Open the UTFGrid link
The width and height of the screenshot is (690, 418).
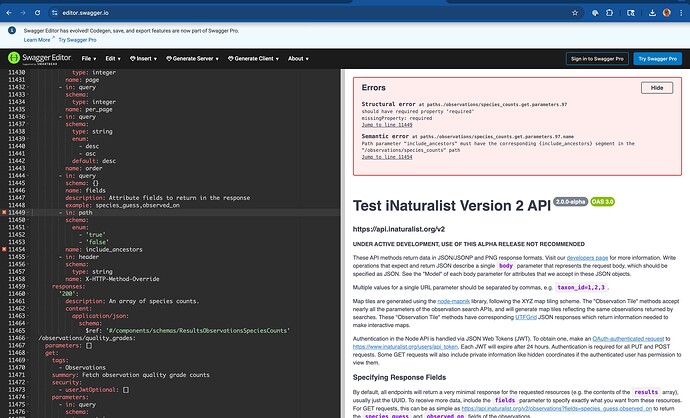525,317
